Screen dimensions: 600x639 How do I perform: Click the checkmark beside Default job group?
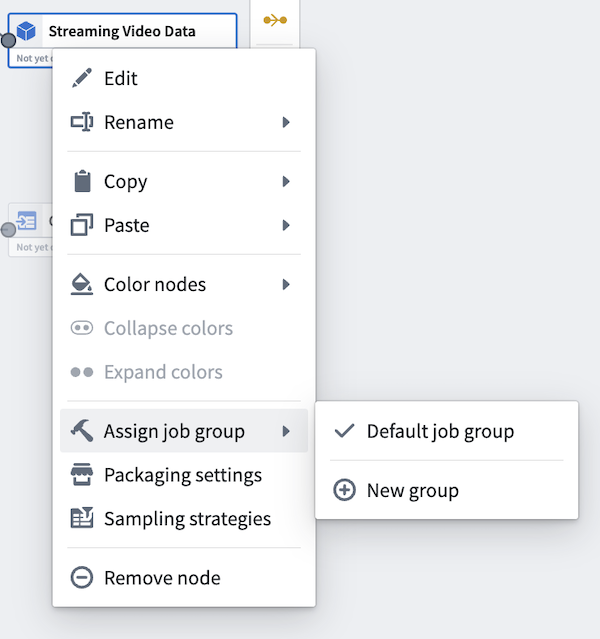coord(344,431)
